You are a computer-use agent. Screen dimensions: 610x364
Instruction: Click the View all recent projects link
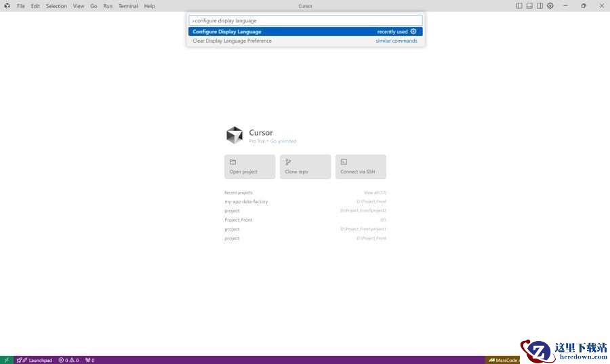coord(375,193)
